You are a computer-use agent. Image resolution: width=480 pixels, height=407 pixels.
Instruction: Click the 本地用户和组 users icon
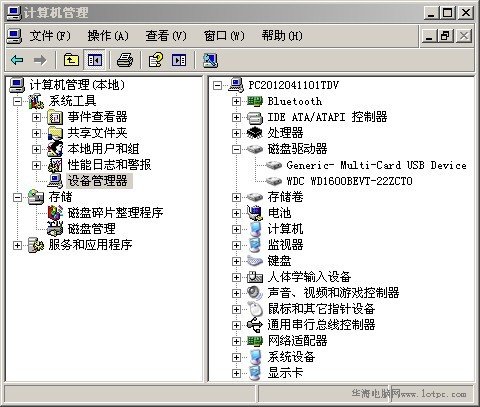(x=55, y=149)
